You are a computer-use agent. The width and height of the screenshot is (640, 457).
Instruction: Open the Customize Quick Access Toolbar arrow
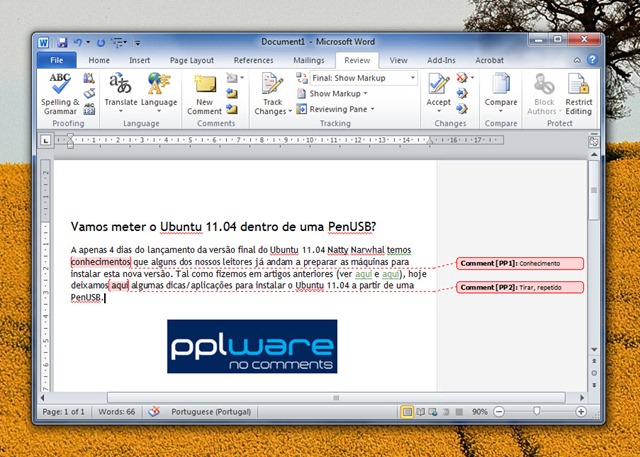point(138,42)
